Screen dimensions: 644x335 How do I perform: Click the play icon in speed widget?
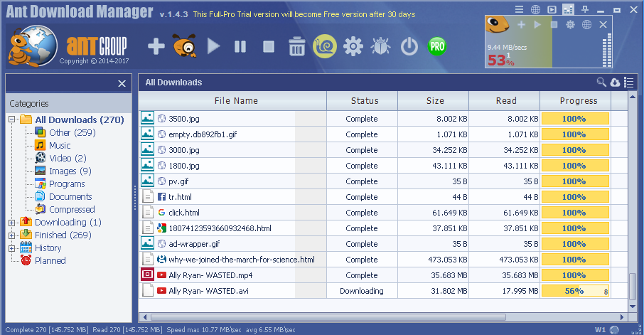pyautogui.click(x=537, y=25)
